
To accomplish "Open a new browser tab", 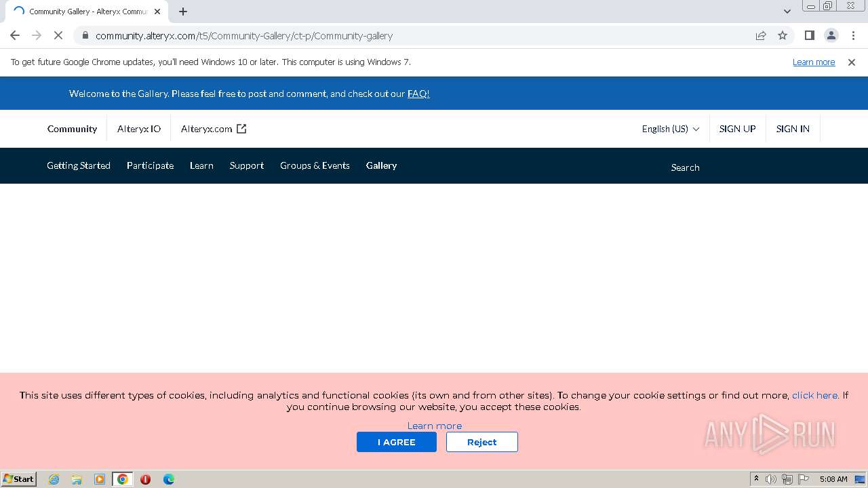I will 183,12.
